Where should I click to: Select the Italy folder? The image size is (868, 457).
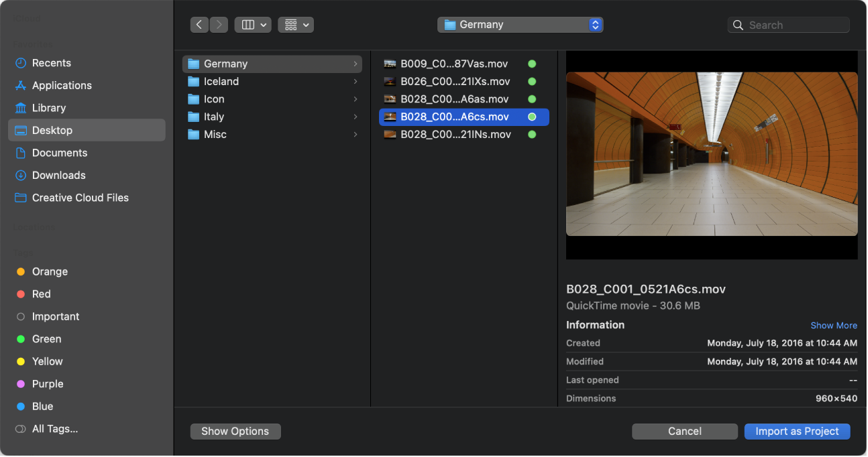tap(215, 117)
